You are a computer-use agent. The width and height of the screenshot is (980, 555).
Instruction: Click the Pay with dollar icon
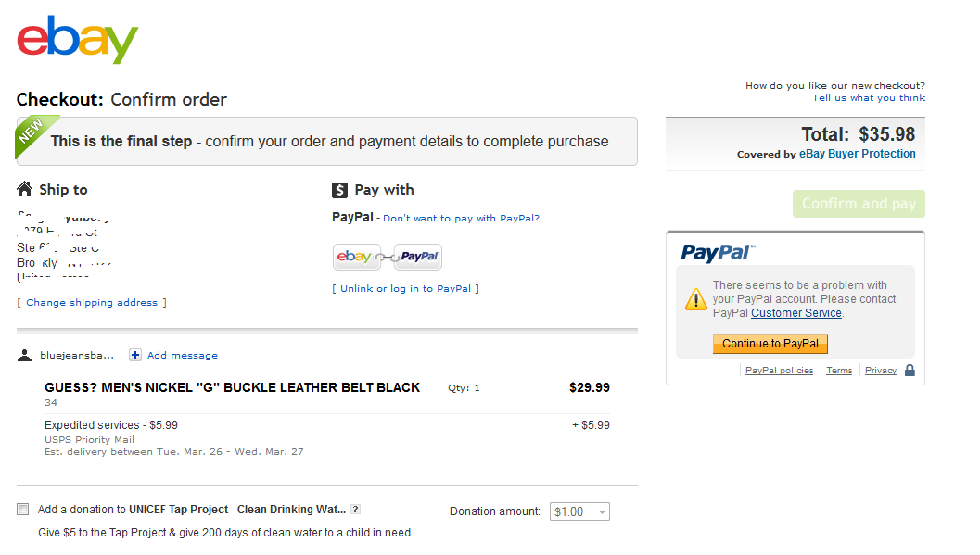pos(339,191)
